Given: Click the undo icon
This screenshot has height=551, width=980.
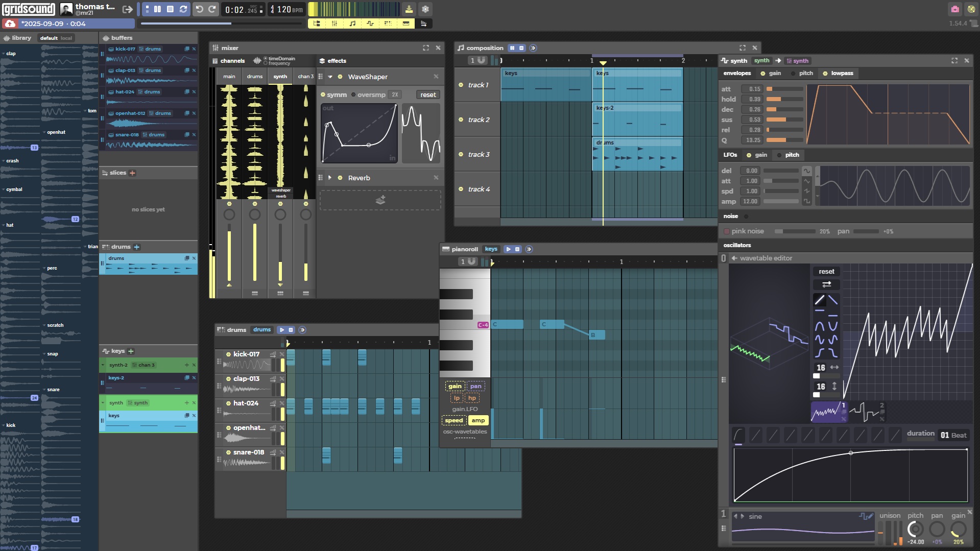Looking at the screenshot, I should [200, 9].
